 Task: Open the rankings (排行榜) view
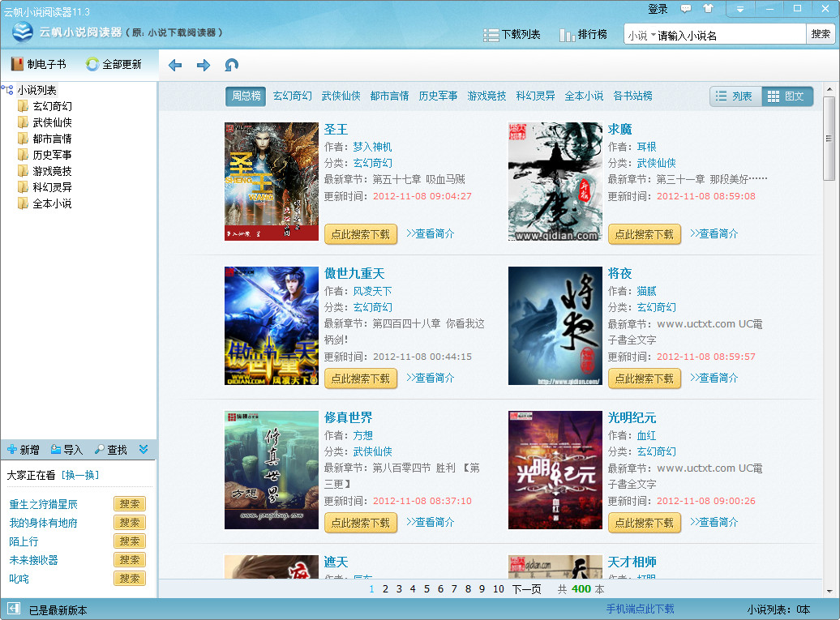(x=583, y=35)
